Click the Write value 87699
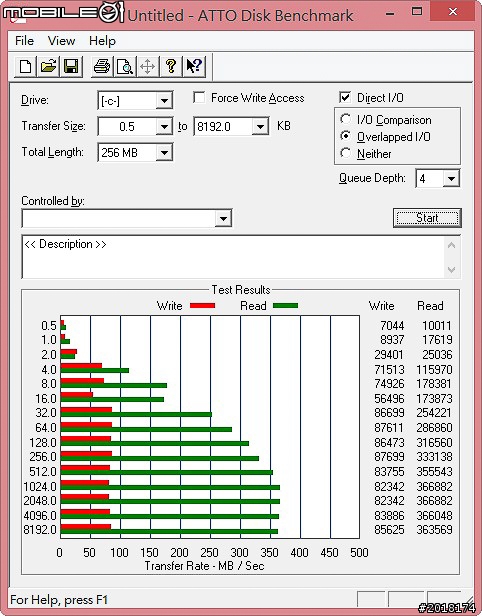 coord(389,457)
